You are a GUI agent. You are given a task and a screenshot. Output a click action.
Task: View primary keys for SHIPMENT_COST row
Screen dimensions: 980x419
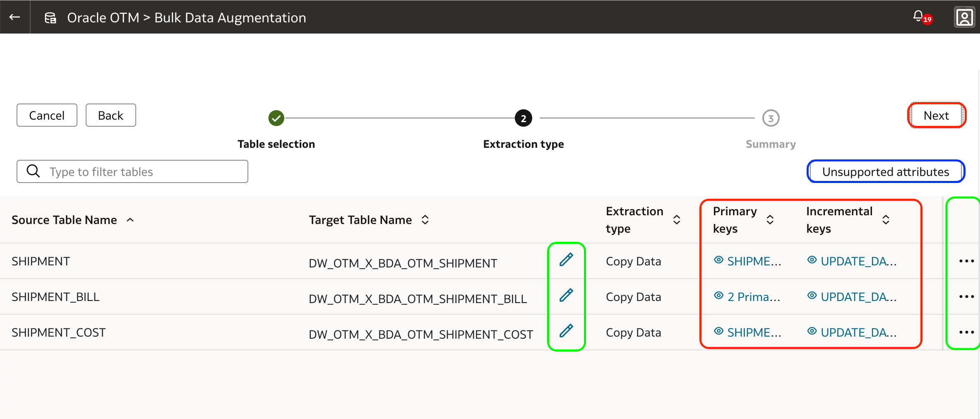pos(747,332)
